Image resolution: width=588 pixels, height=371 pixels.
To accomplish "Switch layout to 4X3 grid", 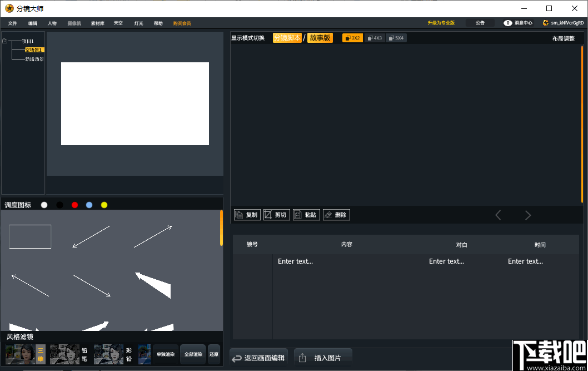I will pyautogui.click(x=375, y=38).
